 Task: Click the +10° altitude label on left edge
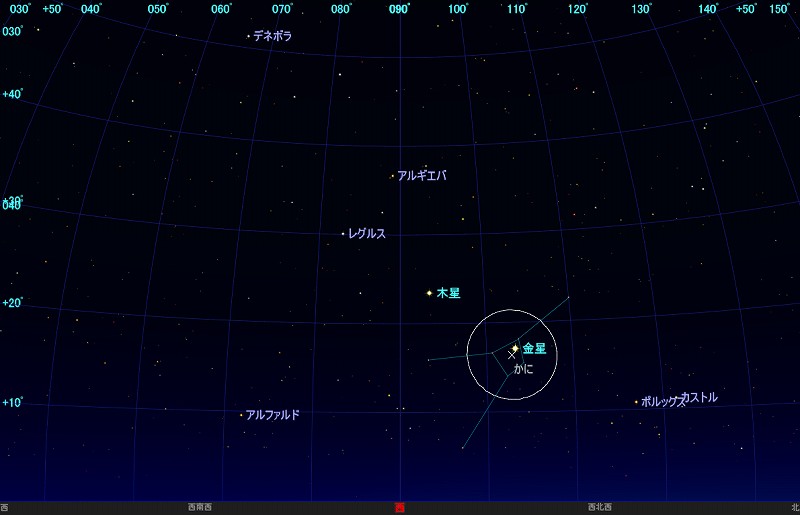(x=12, y=403)
